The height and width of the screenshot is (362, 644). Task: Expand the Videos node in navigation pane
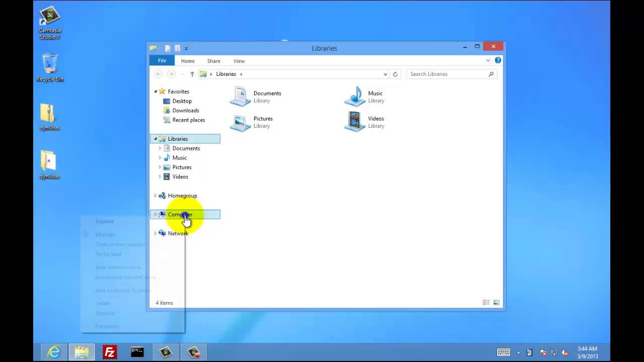coord(160,177)
